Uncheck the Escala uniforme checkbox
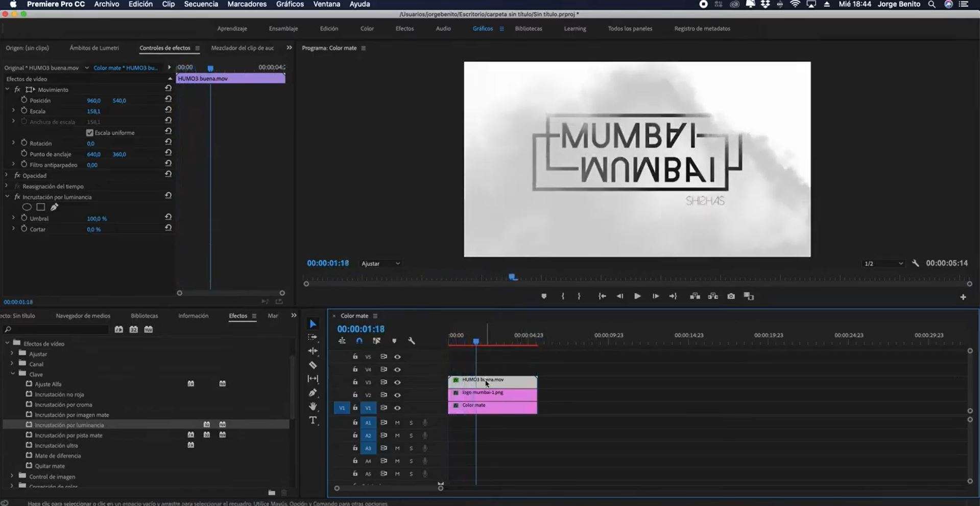980x506 pixels. (89, 132)
